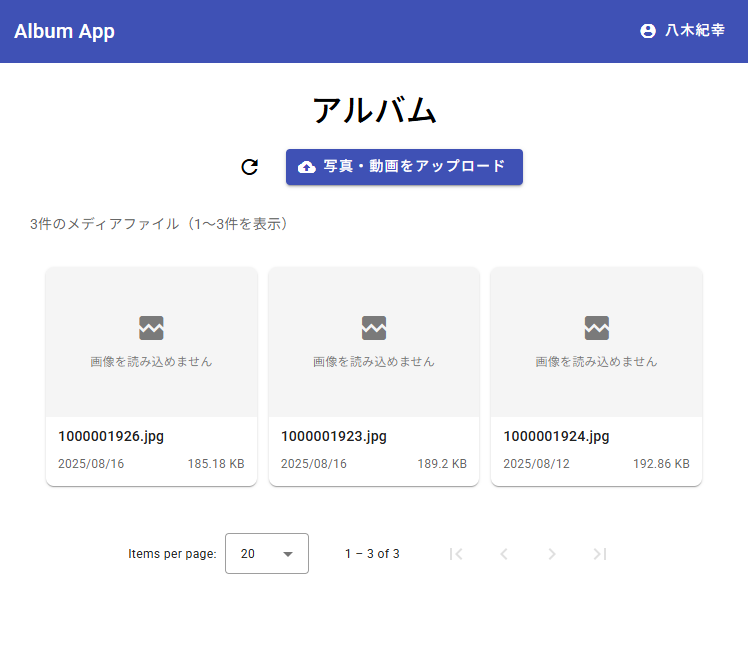Go to first page in paginator
The width and height of the screenshot is (748, 647).
tap(456, 554)
